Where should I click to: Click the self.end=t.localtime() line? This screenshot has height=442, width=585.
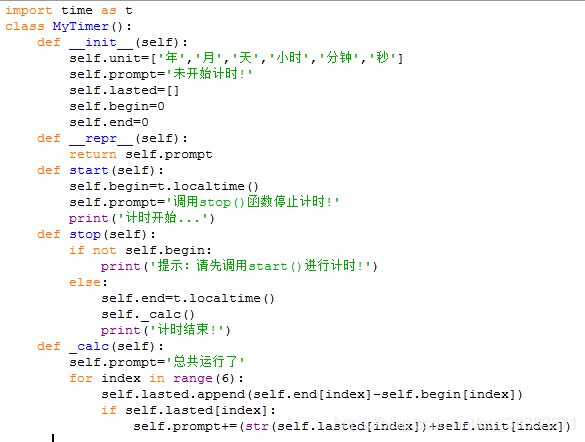tap(188, 298)
